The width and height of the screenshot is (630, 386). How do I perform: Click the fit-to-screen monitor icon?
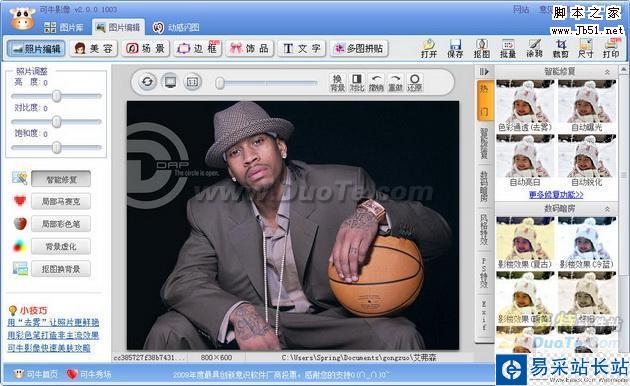pyautogui.click(x=170, y=82)
